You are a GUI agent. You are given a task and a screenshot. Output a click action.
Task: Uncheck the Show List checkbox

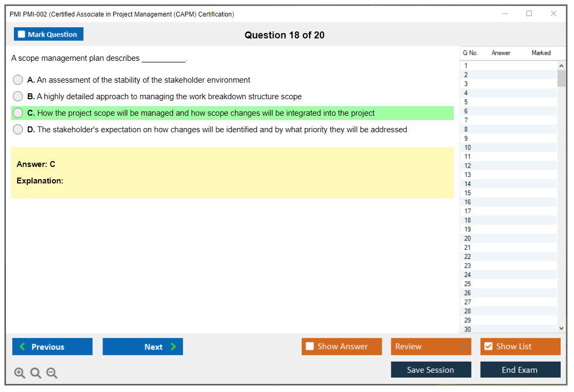click(488, 347)
